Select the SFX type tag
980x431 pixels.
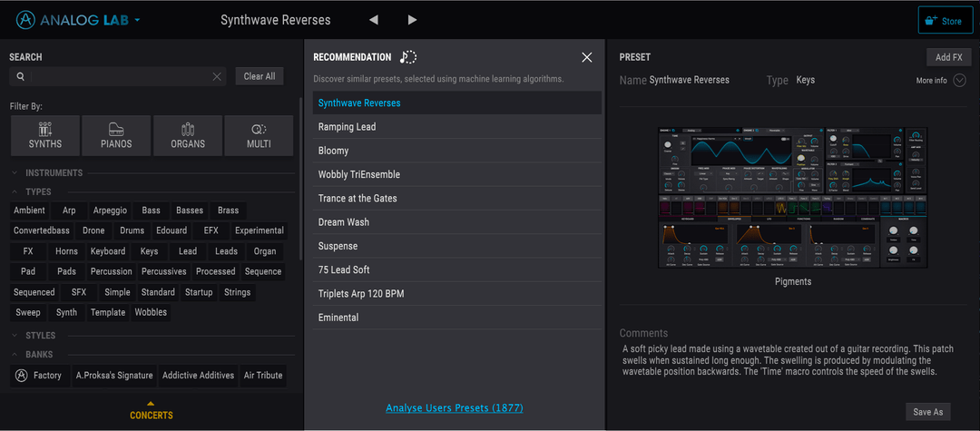pos(79,291)
